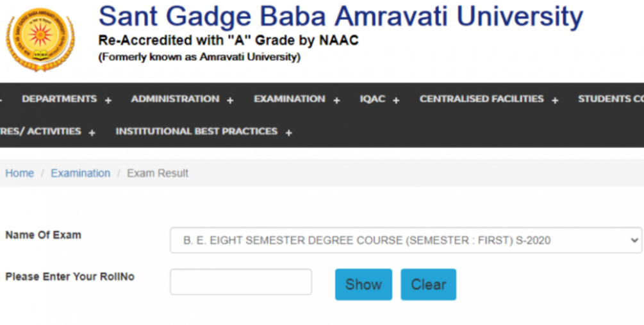Click the Show button
The width and height of the screenshot is (644, 325).
point(363,285)
